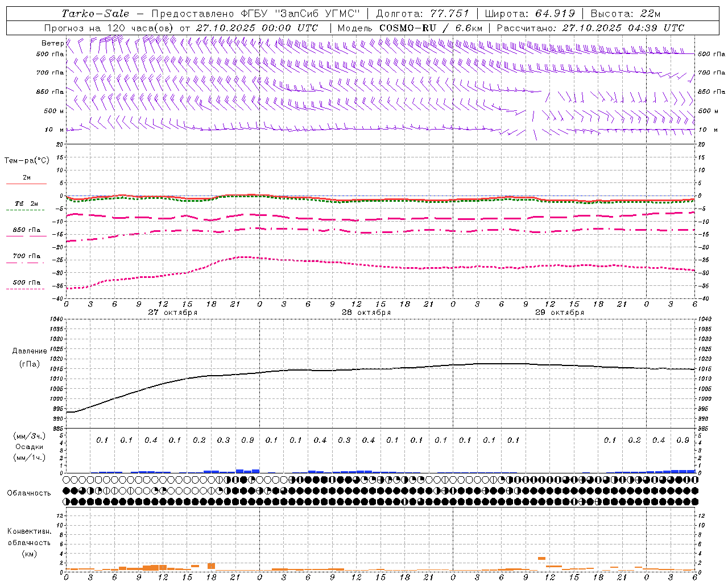Click the 0.2 precipitation value on 27 October

[x=199, y=440]
